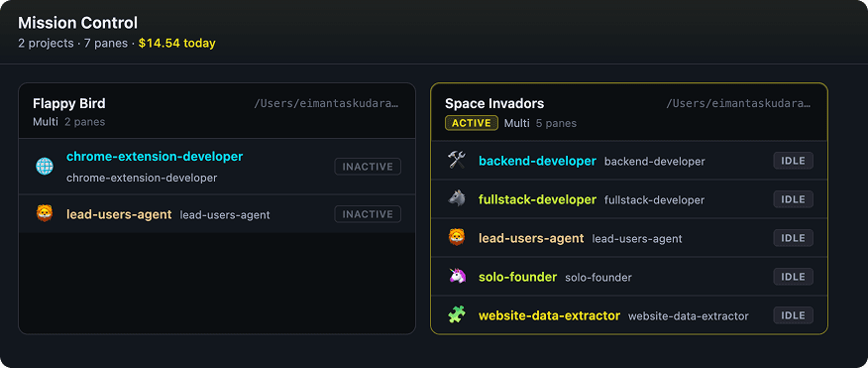Open the fullstack-developer pane name
Screen dimensions: 868x368
tap(537, 199)
